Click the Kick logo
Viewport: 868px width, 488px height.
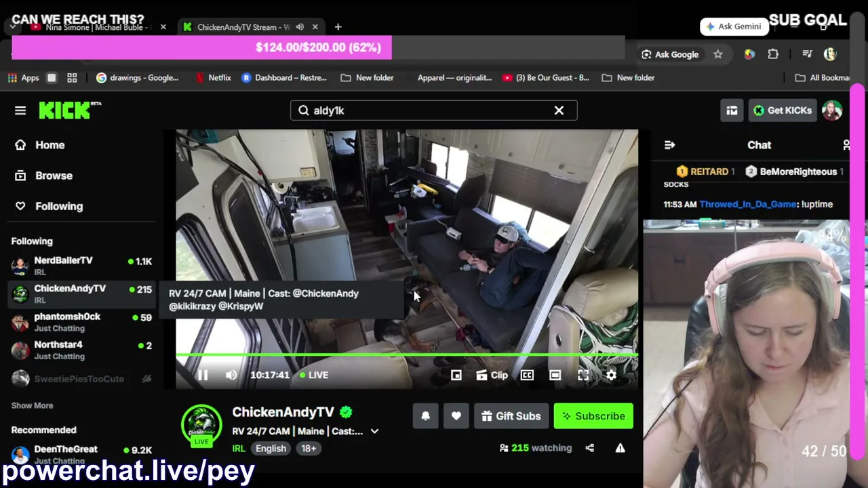point(70,110)
